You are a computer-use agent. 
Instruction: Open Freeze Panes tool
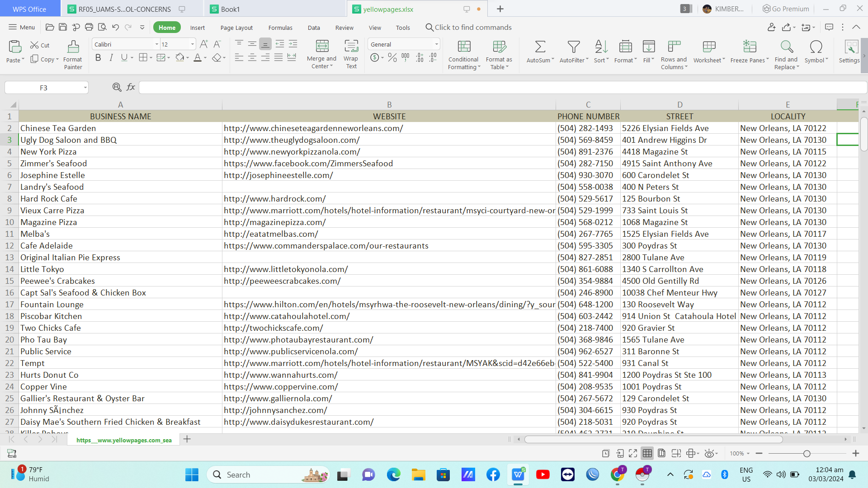click(749, 47)
